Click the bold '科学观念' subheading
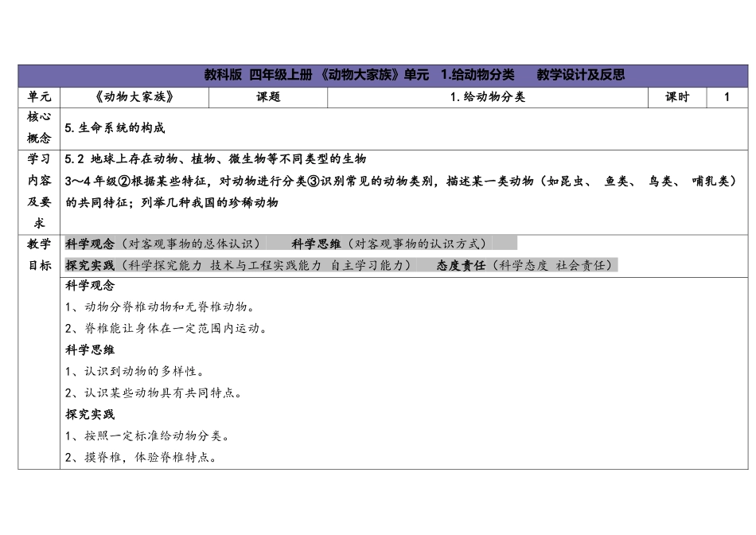Image resolution: width=756 pixels, height=535 pixels. (x=90, y=286)
